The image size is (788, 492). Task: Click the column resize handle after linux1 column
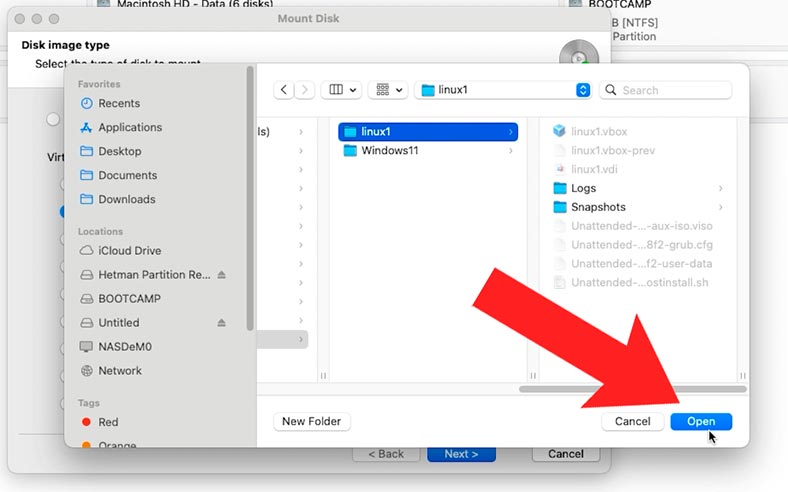coord(533,376)
